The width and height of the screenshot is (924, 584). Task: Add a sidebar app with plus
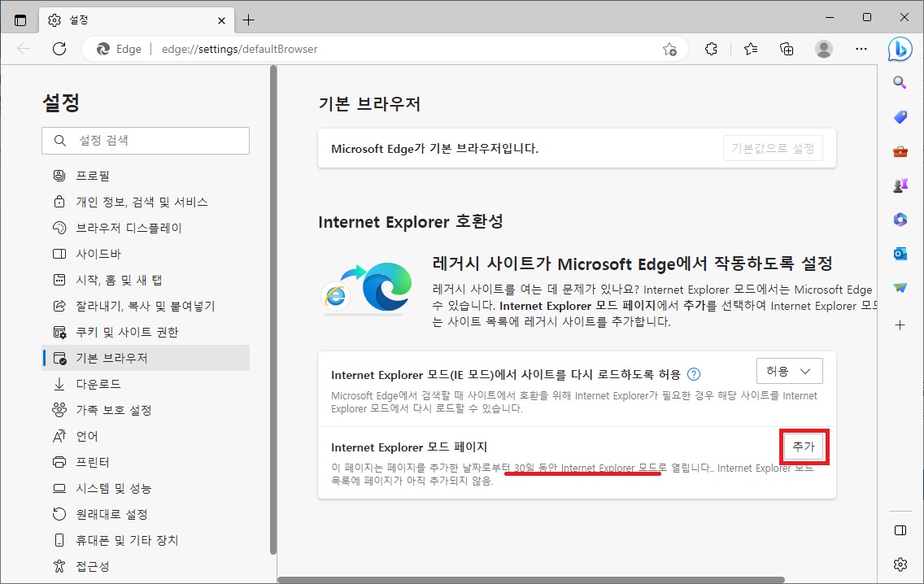click(900, 325)
